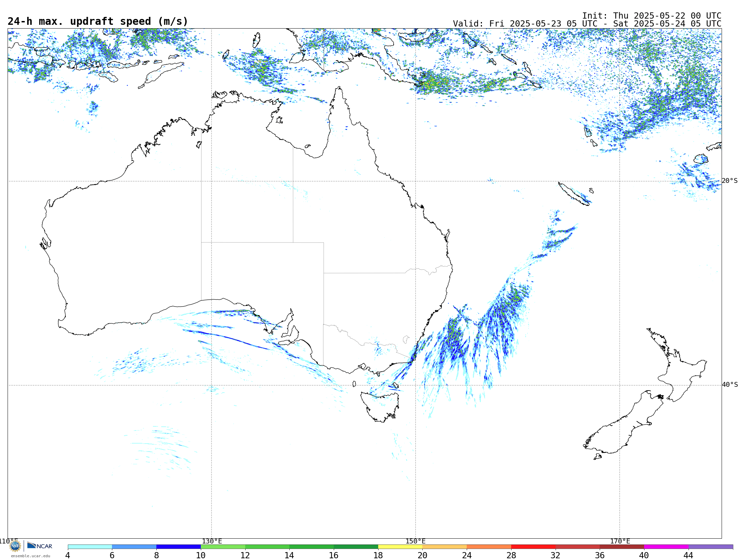This screenshot has height=560, width=744.
Task: Select the magenta 40–44 colorbar segment
Action: [x=666, y=547]
